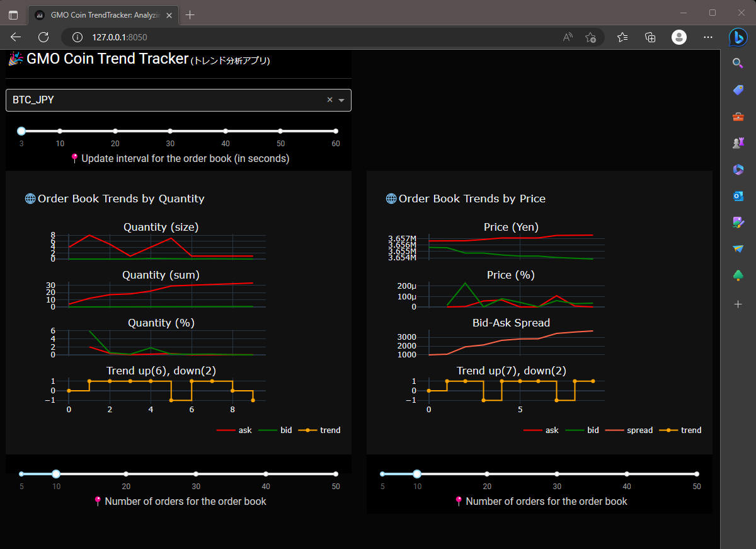Toggle ask trace in Quantity chart legend

click(234, 431)
